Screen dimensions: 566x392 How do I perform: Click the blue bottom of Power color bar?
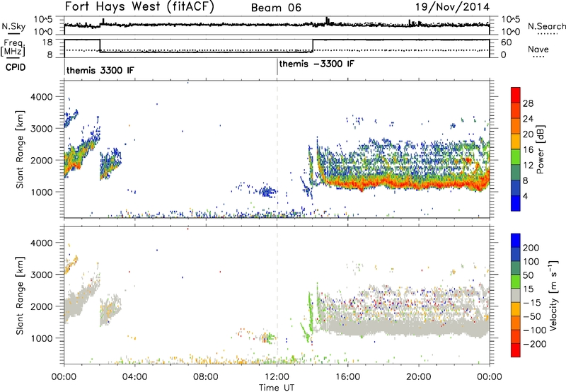click(x=516, y=203)
